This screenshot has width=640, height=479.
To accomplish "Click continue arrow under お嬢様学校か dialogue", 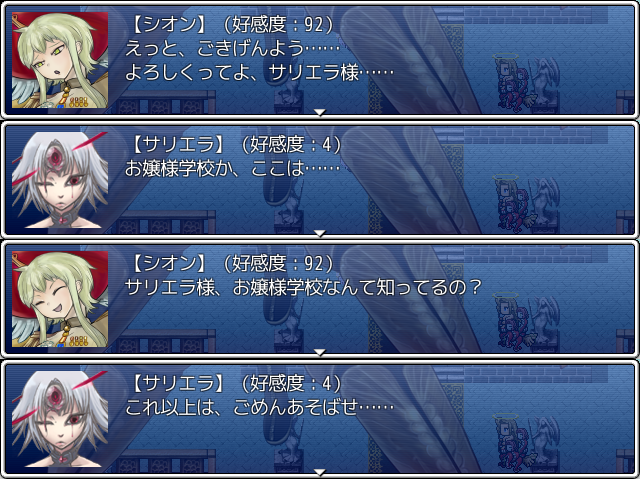I will click(320, 233).
